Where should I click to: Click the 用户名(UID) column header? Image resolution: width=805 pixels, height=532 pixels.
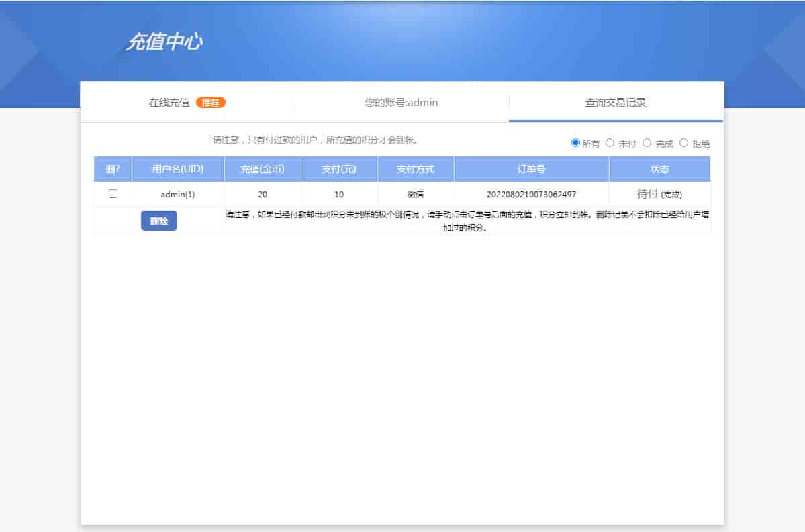coord(178,169)
